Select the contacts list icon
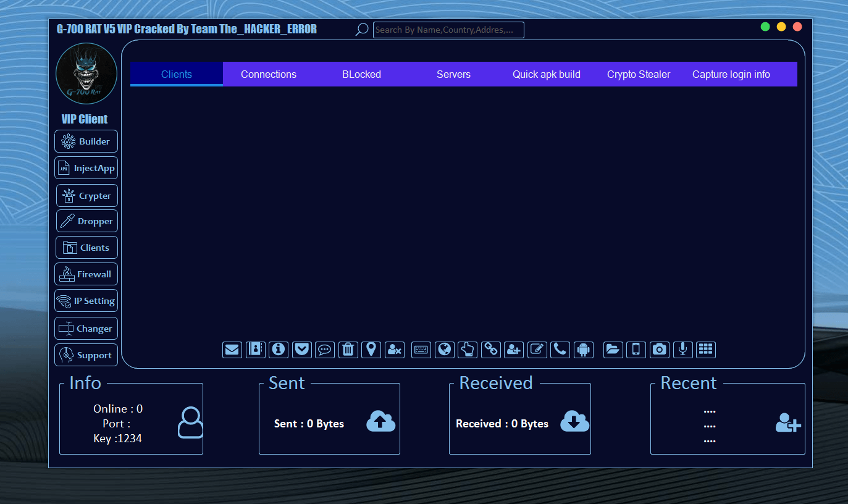Screen dimensions: 848x504 pos(255,350)
